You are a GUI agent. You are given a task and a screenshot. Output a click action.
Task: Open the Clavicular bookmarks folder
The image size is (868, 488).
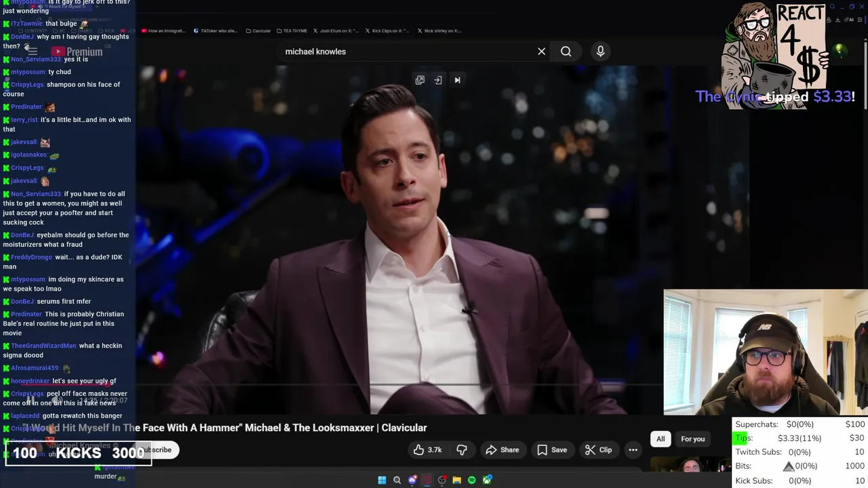258,30
